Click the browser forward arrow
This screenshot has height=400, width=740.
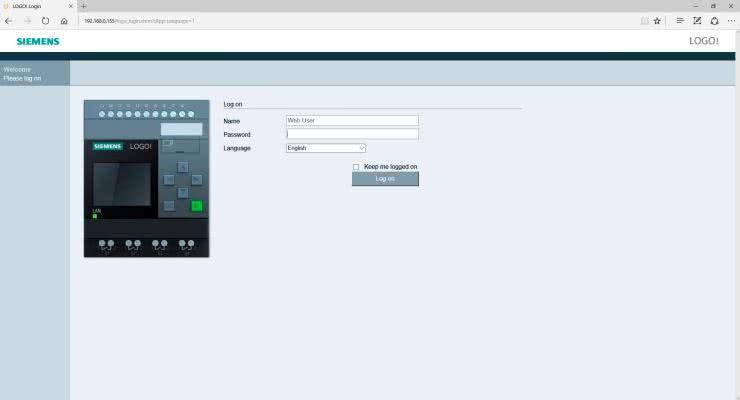point(27,20)
